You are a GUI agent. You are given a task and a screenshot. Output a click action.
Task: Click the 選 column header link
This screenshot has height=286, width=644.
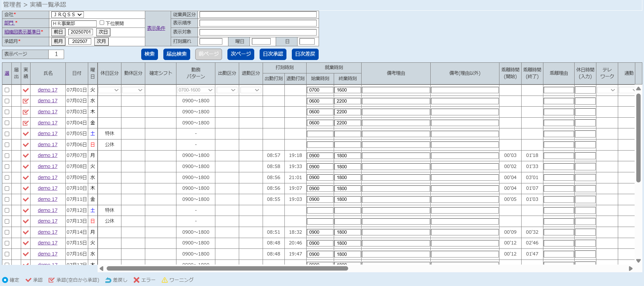coord(7,73)
